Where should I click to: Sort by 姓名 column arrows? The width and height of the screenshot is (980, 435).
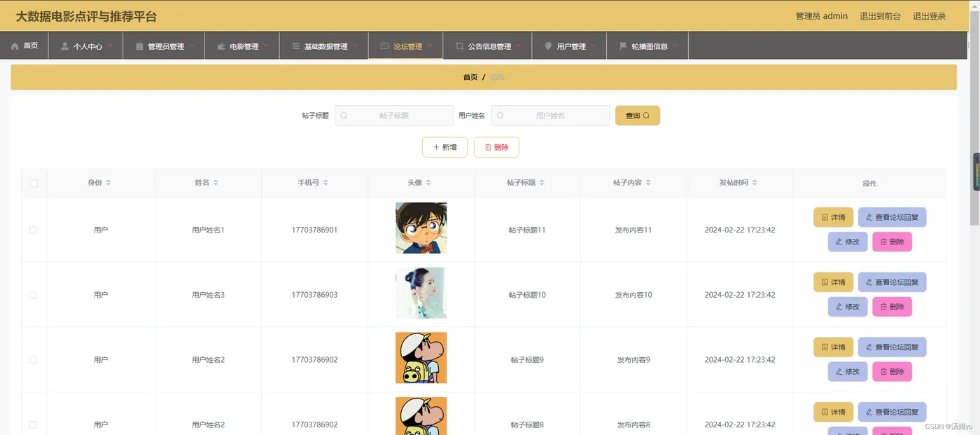pyautogui.click(x=216, y=183)
